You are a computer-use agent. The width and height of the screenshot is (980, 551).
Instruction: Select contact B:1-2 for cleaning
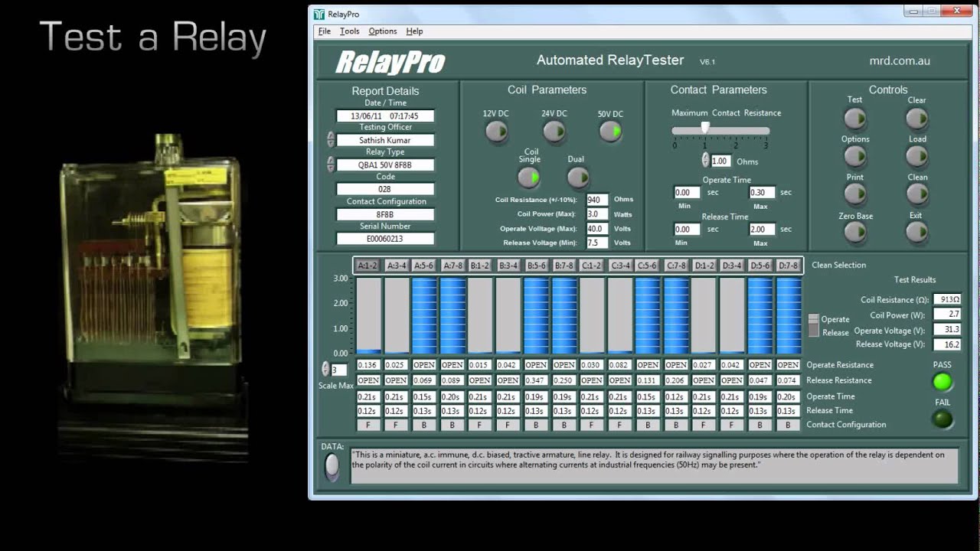click(479, 266)
